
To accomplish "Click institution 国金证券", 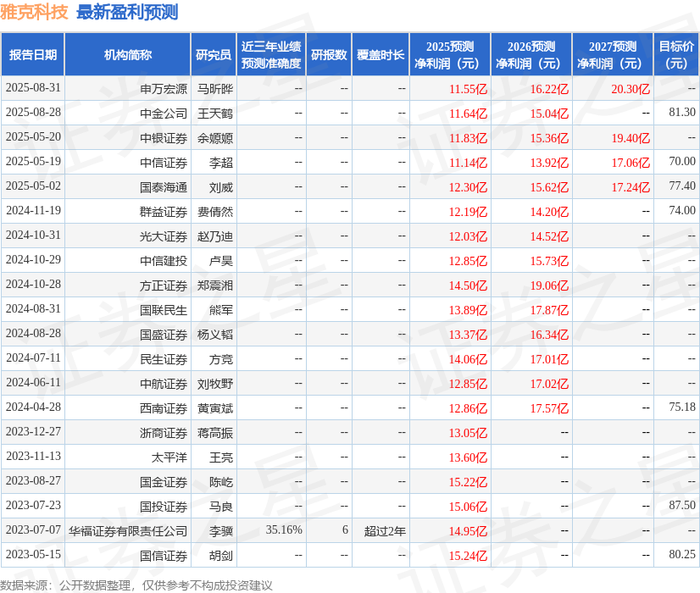I will click(x=164, y=481).
